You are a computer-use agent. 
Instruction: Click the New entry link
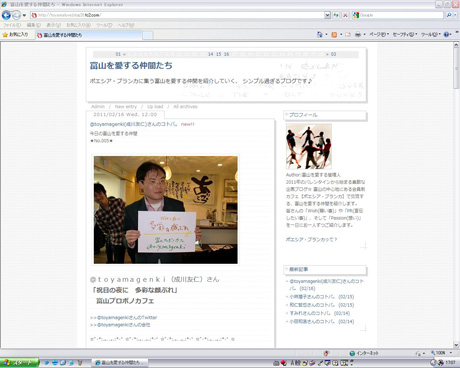tap(126, 107)
